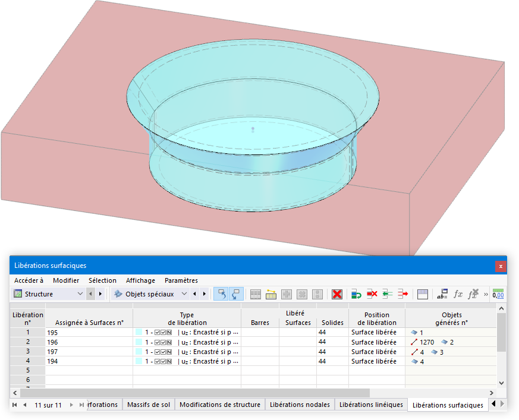Viewport: 519px width, 420px height.
Task: Click next arrow next to Structure
Action: point(100,294)
